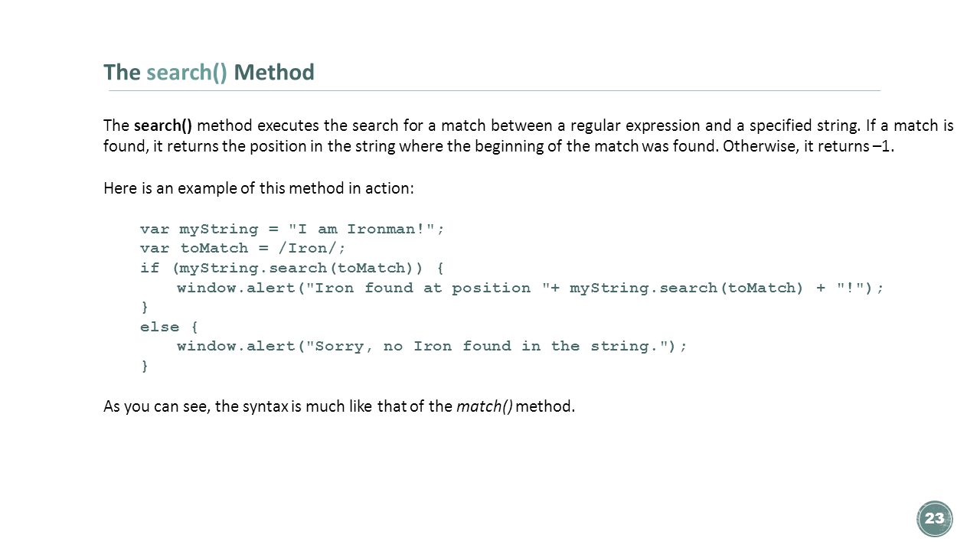Click the 'Iron found at position' alert line

[x=531, y=288]
